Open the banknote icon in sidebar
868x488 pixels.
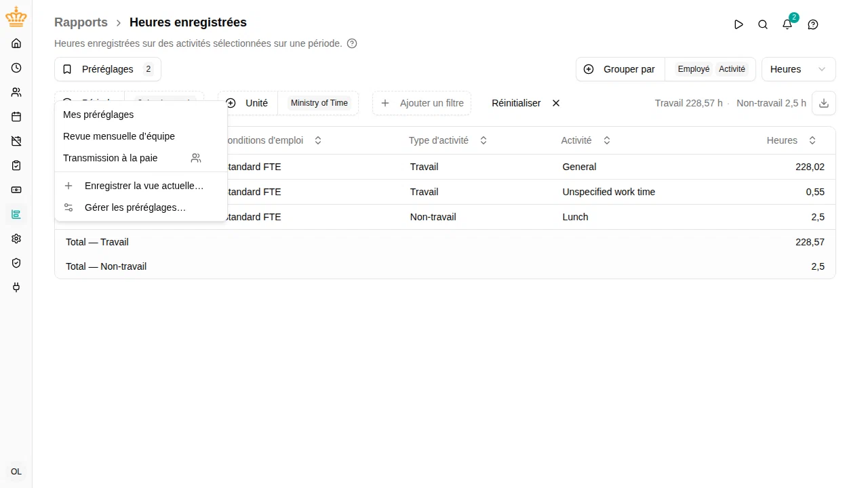click(x=16, y=190)
